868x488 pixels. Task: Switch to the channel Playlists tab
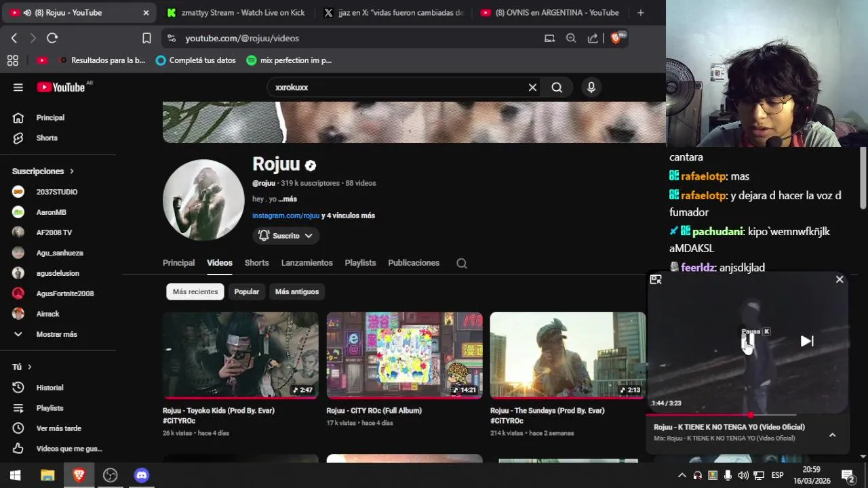point(360,263)
